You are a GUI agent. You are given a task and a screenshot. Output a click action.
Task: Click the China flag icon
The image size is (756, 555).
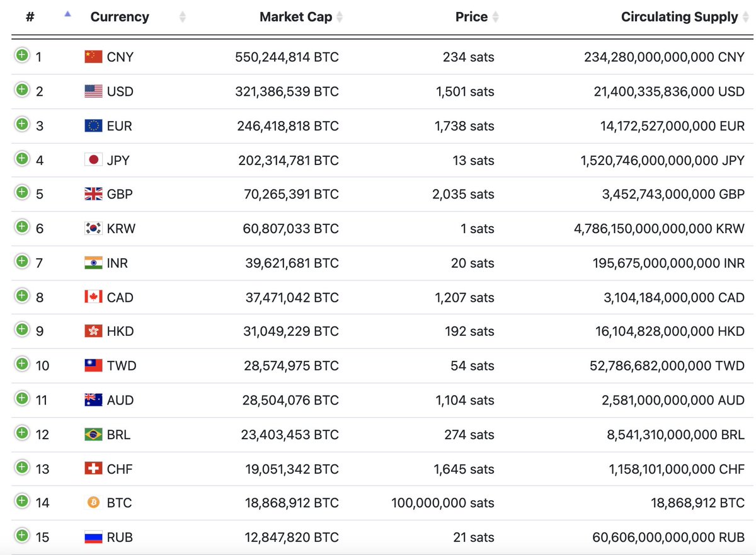pyautogui.click(x=93, y=57)
